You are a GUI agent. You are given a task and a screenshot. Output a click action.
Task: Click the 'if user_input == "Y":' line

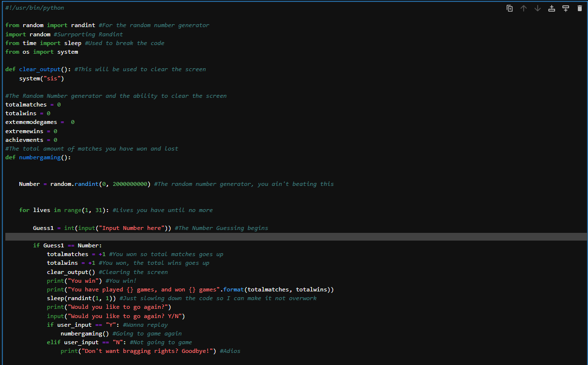point(83,325)
